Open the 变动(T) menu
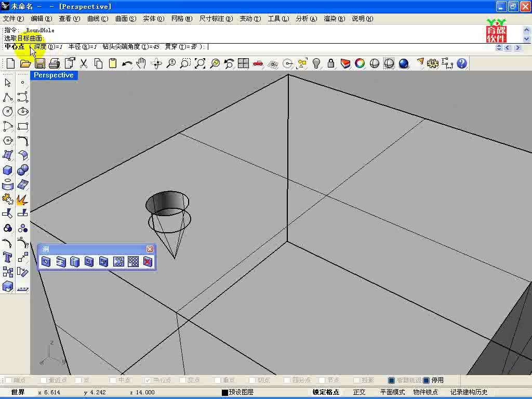Viewport: 532px width, 399px height. [250, 19]
